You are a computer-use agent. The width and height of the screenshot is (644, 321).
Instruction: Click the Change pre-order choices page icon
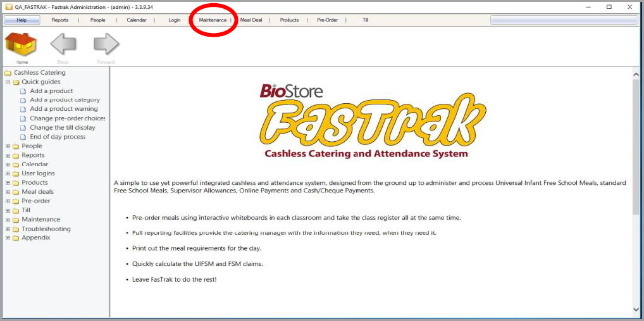coord(23,119)
